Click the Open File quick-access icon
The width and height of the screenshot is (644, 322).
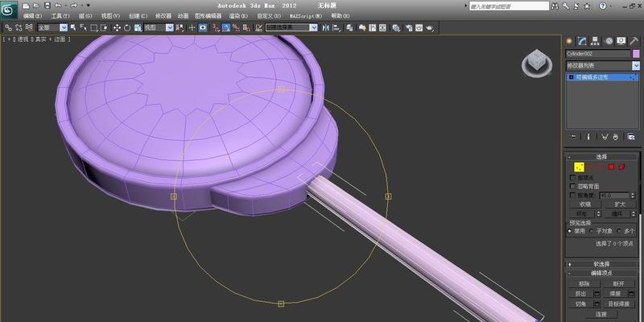pyautogui.click(x=36, y=6)
